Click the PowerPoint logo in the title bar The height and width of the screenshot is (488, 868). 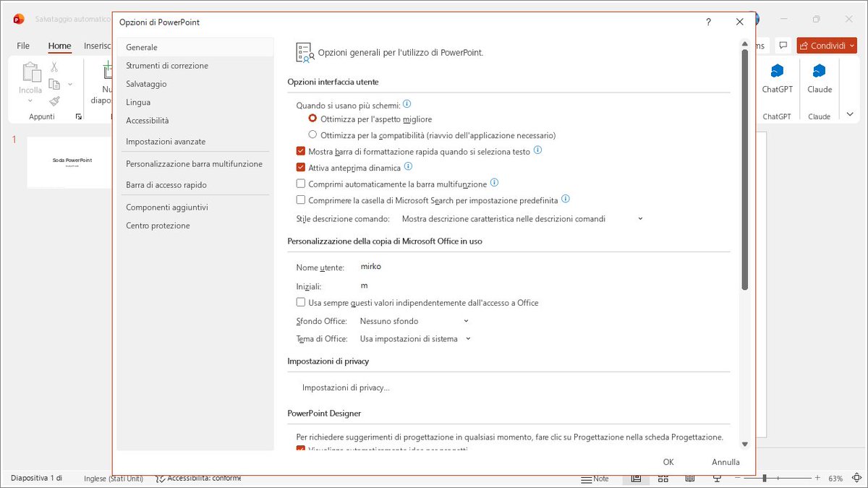19,20
